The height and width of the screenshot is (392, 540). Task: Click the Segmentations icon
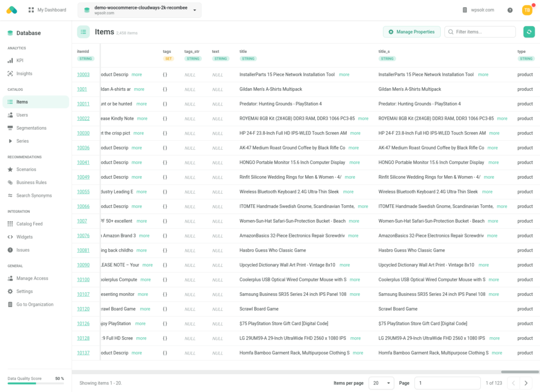point(11,128)
